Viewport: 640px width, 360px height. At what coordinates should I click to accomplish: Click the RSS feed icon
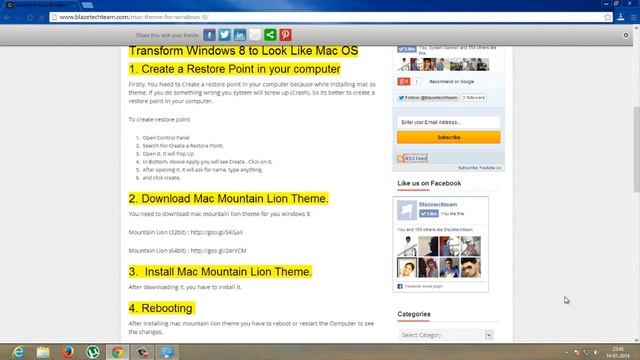pyautogui.click(x=400, y=158)
